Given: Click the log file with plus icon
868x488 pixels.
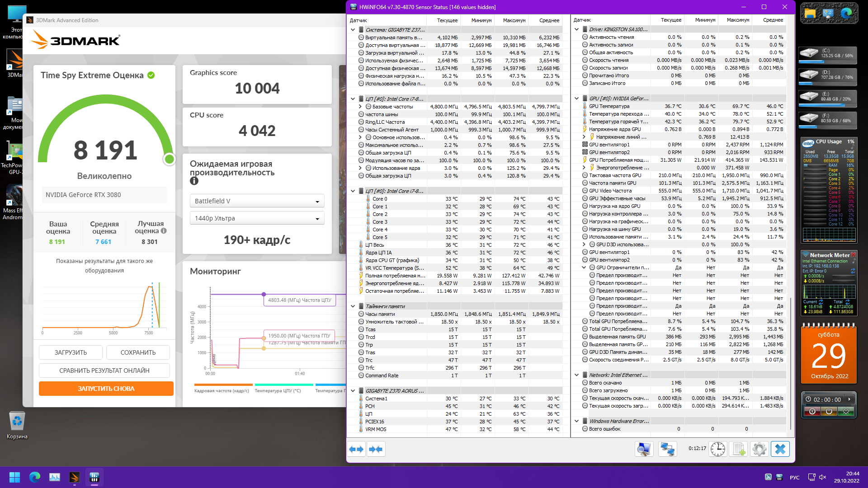Looking at the screenshot, I should click(739, 449).
